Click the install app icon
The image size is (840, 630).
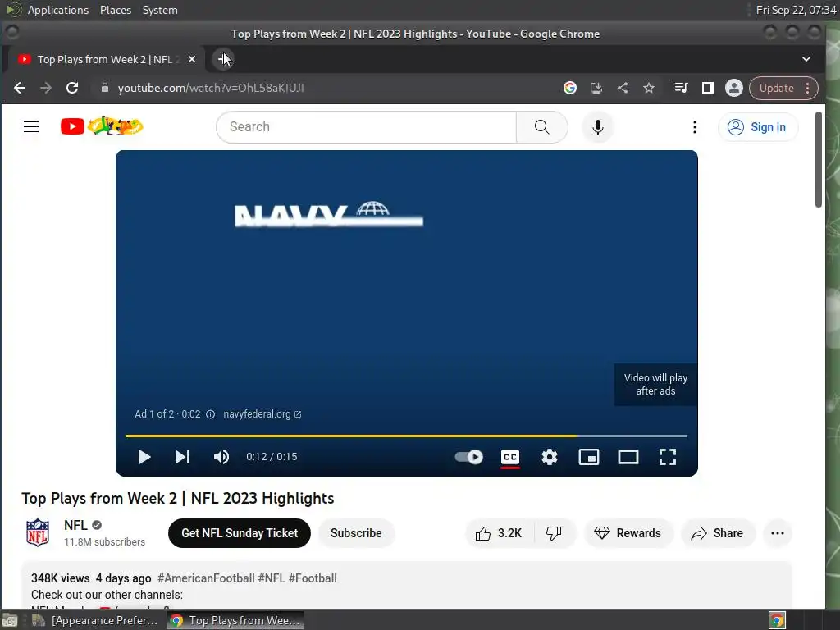(x=596, y=88)
